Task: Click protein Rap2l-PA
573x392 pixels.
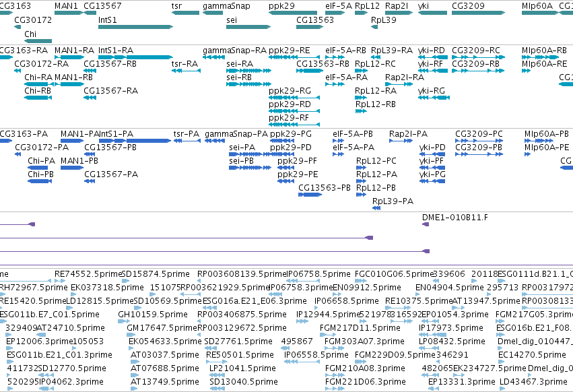Action: pyautogui.click(x=408, y=134)
